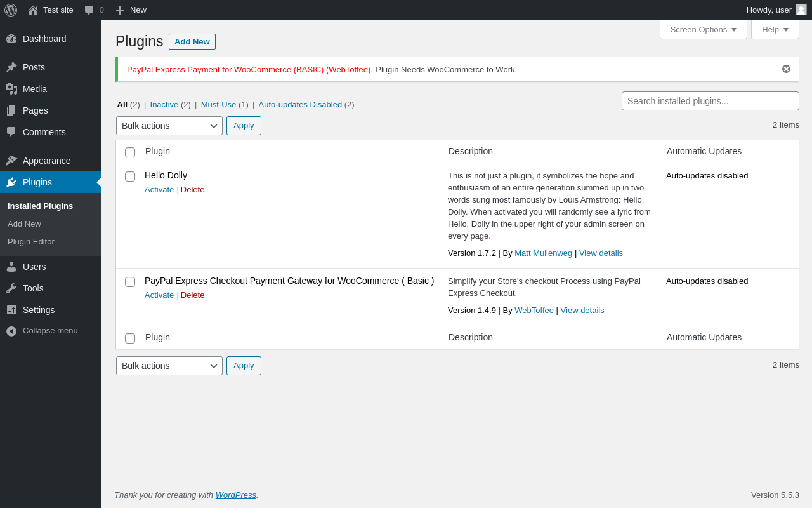Open Media library icon in sidebar

point(11,89)
